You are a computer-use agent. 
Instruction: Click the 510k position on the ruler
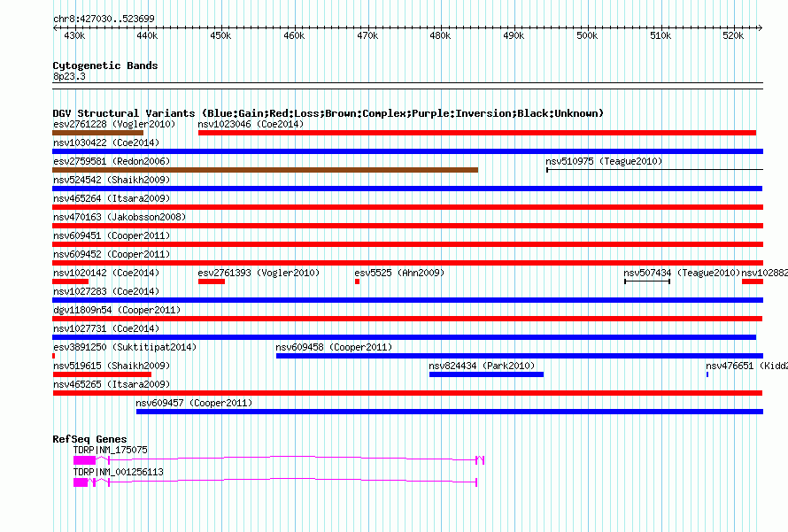point(661,35)
